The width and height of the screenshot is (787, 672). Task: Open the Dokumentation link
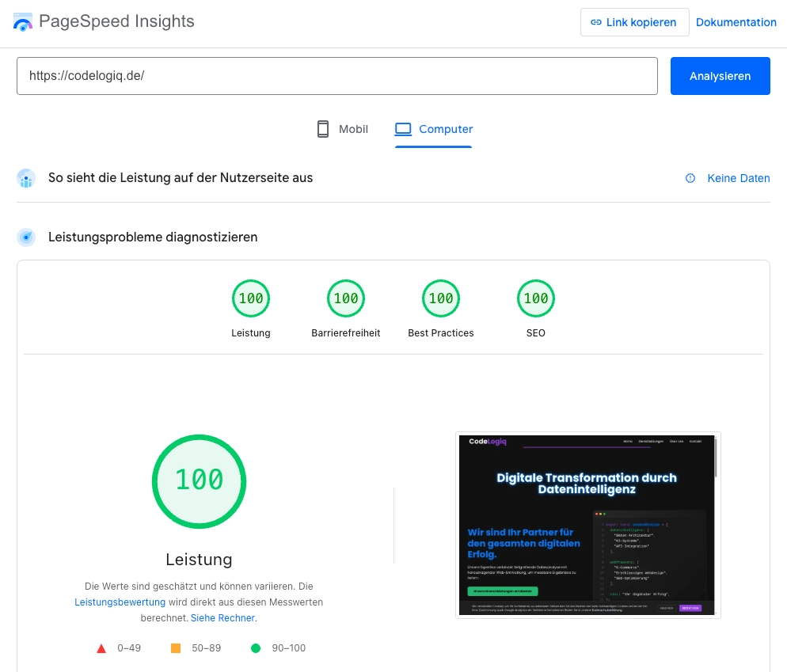pyautogui.click(x=736, y=22)
